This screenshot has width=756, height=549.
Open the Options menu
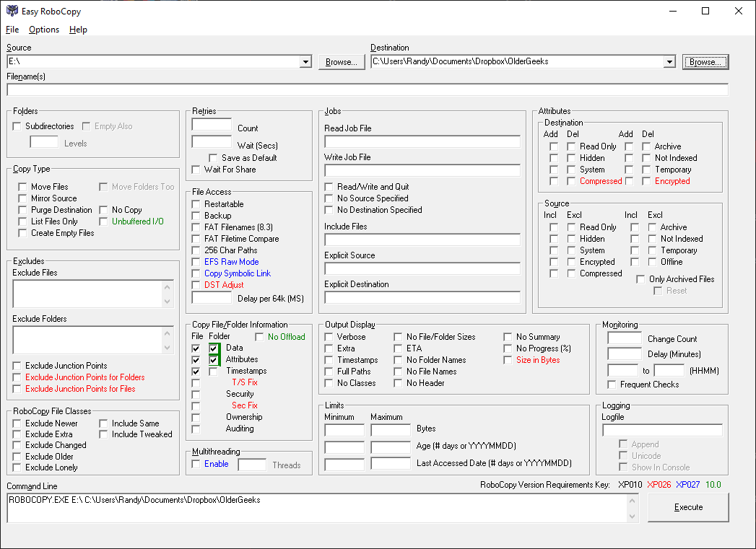click(x=44, y=30)
